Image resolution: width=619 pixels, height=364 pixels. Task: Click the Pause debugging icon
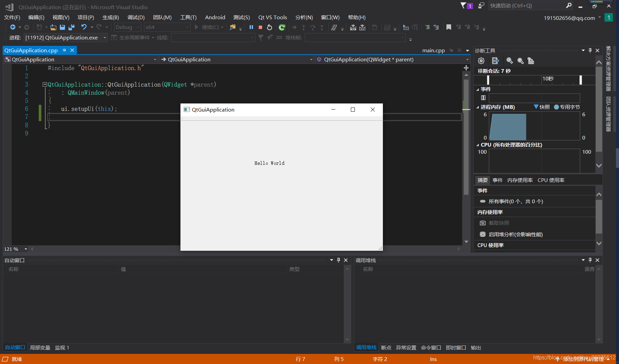[x=251, y=27]
